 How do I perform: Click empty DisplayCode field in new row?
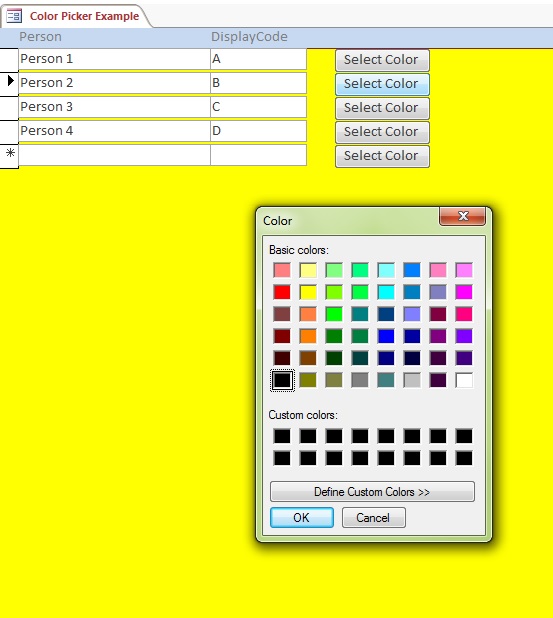[259, 155]
